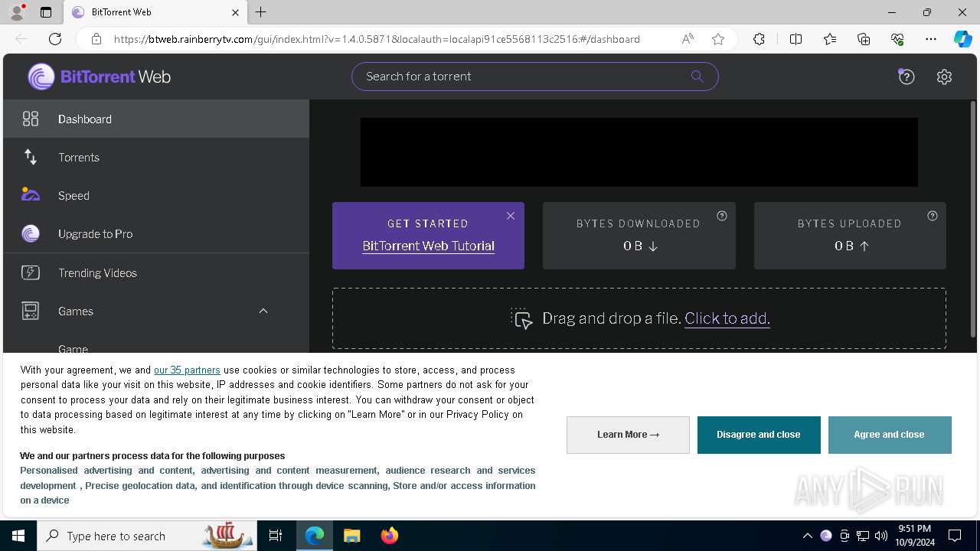This screenshot has height=551, width=980.
Task: Open a new browser tab
Action: [261, 12]
